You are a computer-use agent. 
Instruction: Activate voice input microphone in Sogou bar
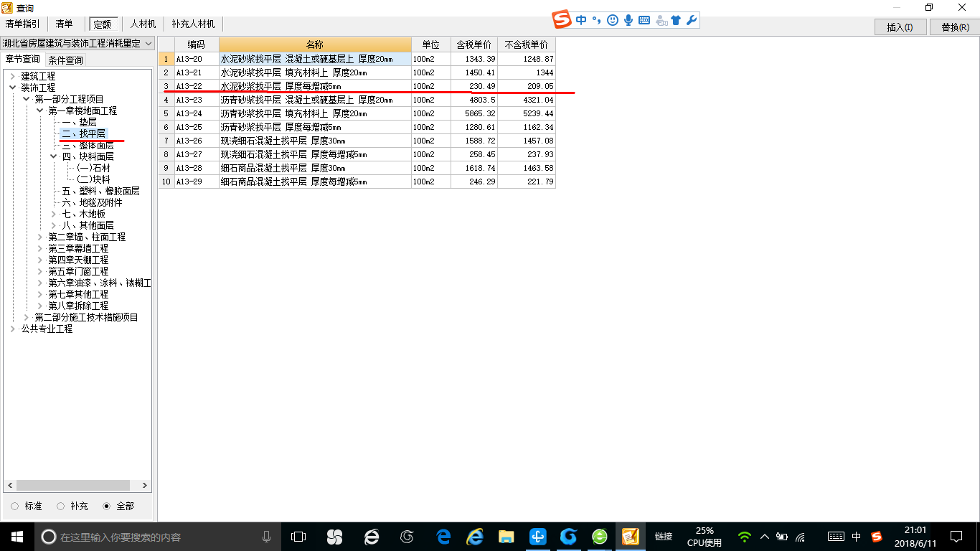point(628,20)
